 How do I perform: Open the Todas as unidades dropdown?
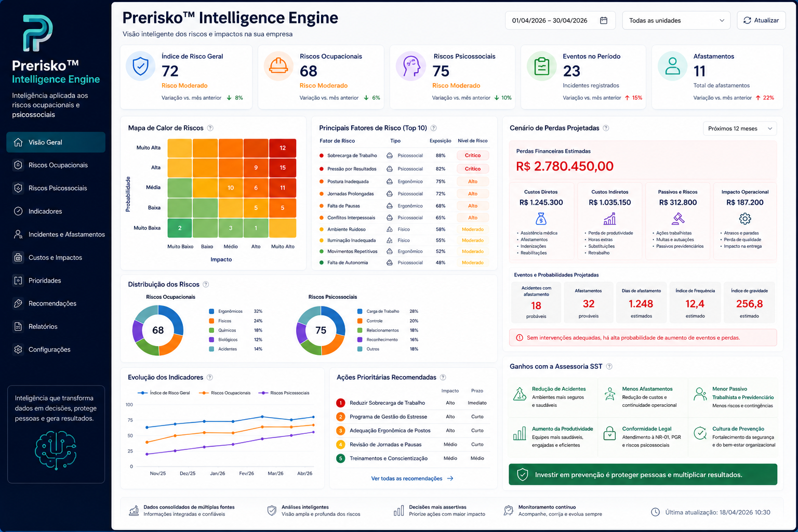point(676,20)
